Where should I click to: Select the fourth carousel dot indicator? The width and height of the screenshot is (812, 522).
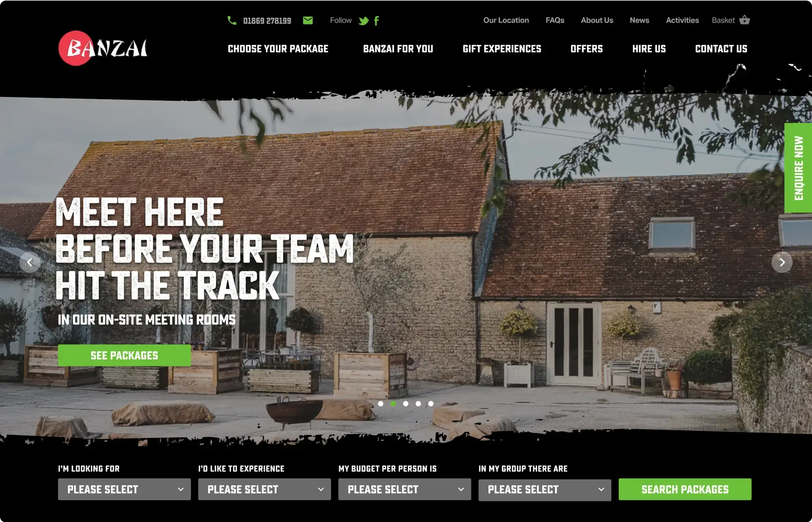pos(418,403)
